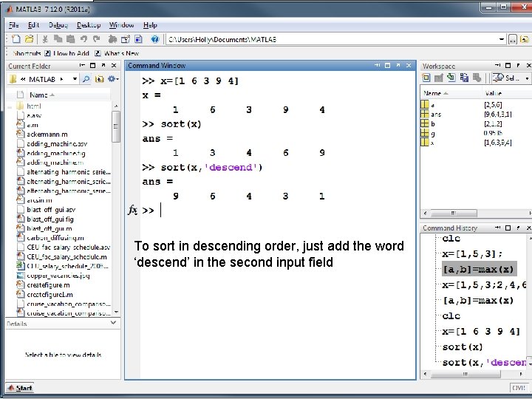Screen dimensions: 532x399
Task: Click the Start button
Action: coord(20,388)
